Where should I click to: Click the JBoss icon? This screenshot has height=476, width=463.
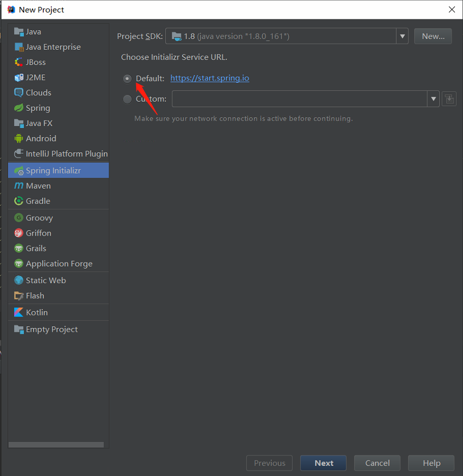tap(18, 62)
